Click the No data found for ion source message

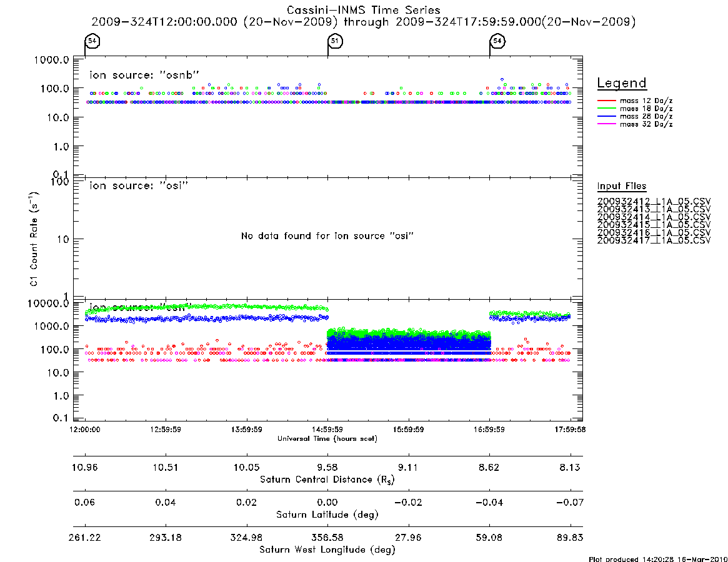[327, 236]
